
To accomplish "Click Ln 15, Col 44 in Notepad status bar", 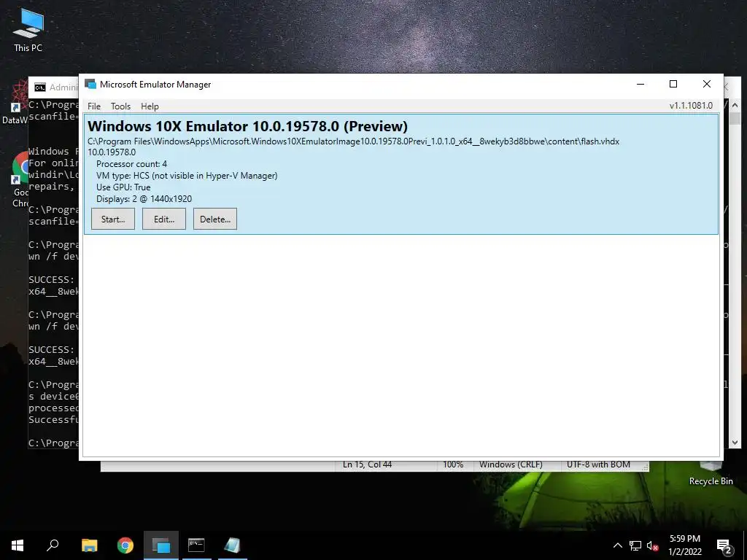I will pyautogui.click(x=367, y=464).
